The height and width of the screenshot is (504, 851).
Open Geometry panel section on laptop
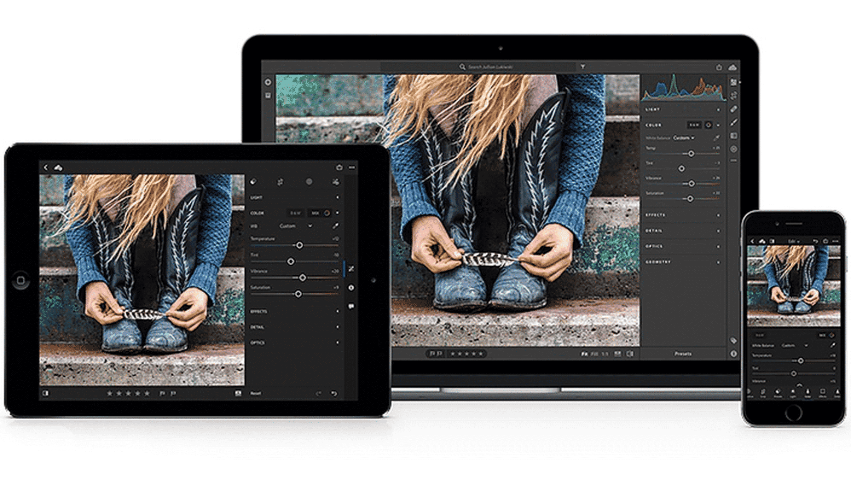click(x=658, y=262)
